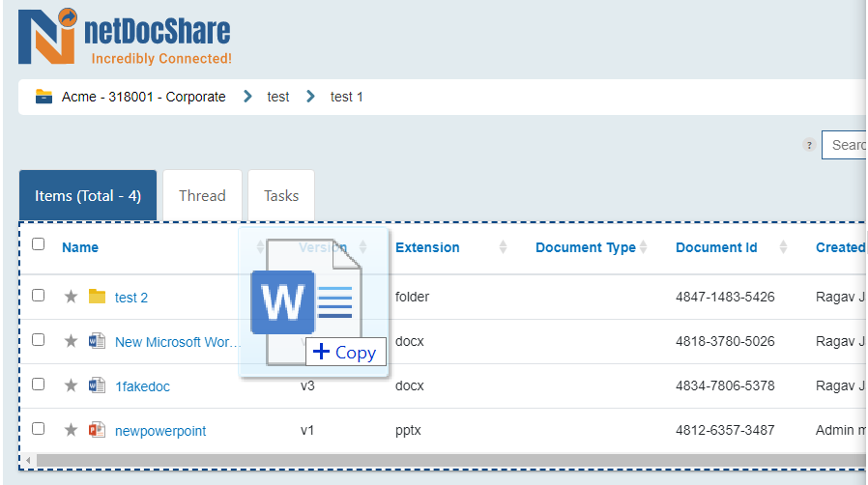
Task: Tick the checkbox for 1fakedoc
Action: pos(39,384)
